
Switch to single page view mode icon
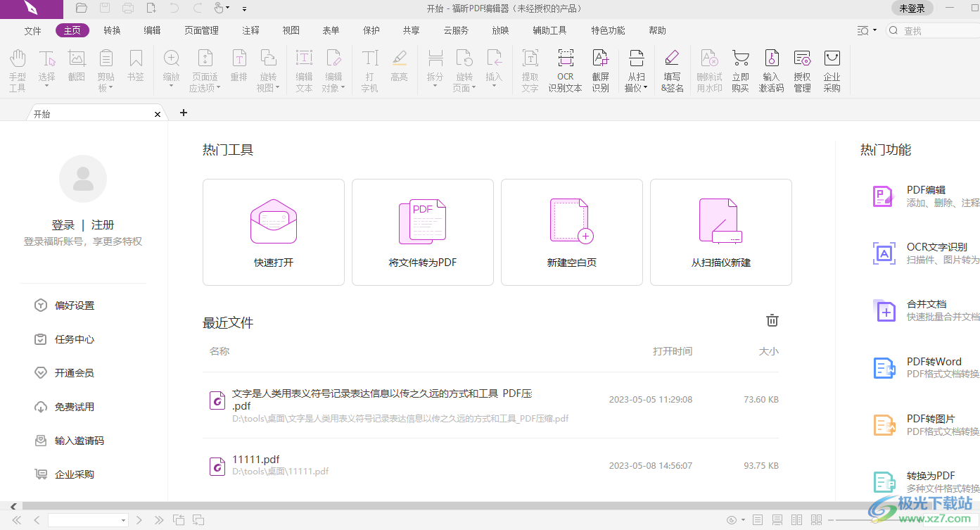point(758,520)
